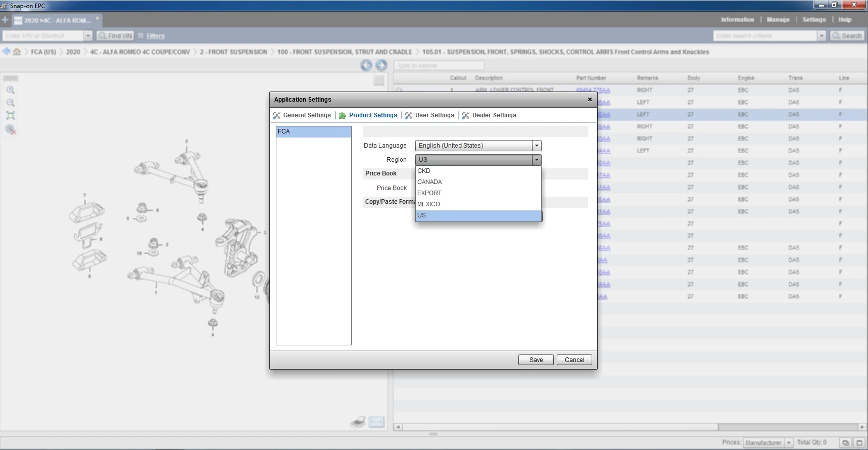
Task: Select FCA in the product list
Action: pyautogui.click(x=314, y=131)
